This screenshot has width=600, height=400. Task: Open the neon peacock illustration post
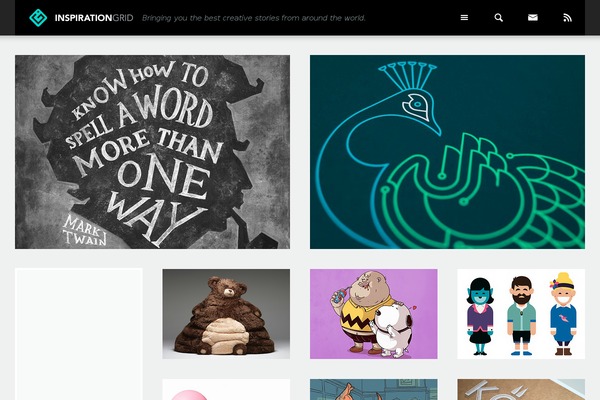click(x=447, y=152)
